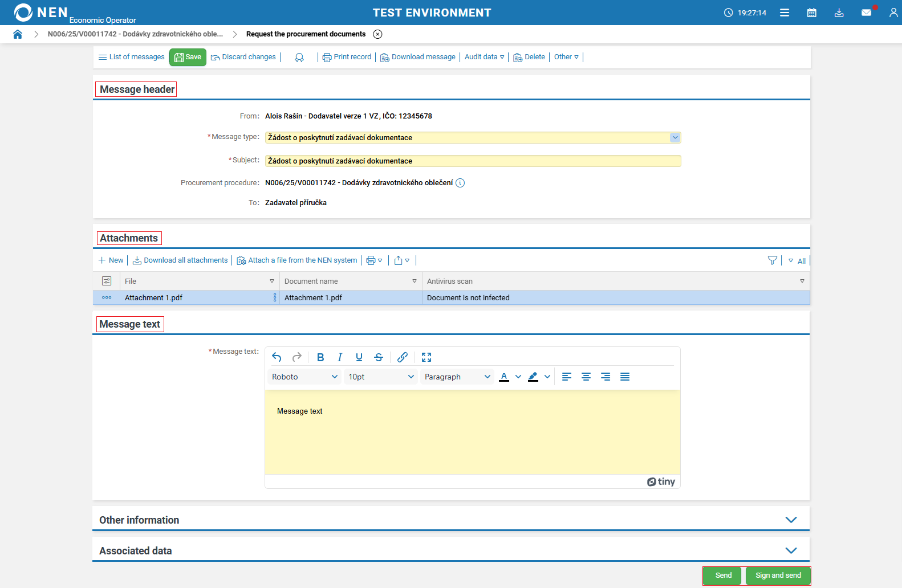Screen dimensions: 902x588
Task: Click into the Subject input field
Action: tap(473, 161)
